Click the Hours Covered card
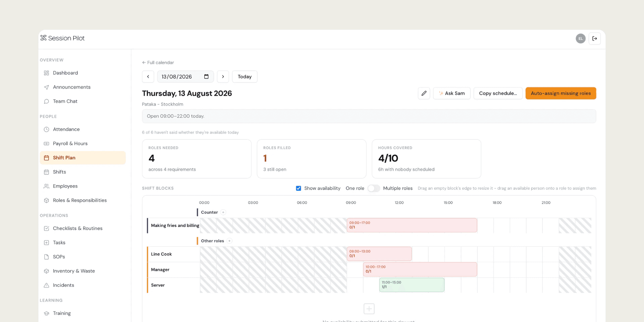Screen dimensions: 644x322 (426, 159)
